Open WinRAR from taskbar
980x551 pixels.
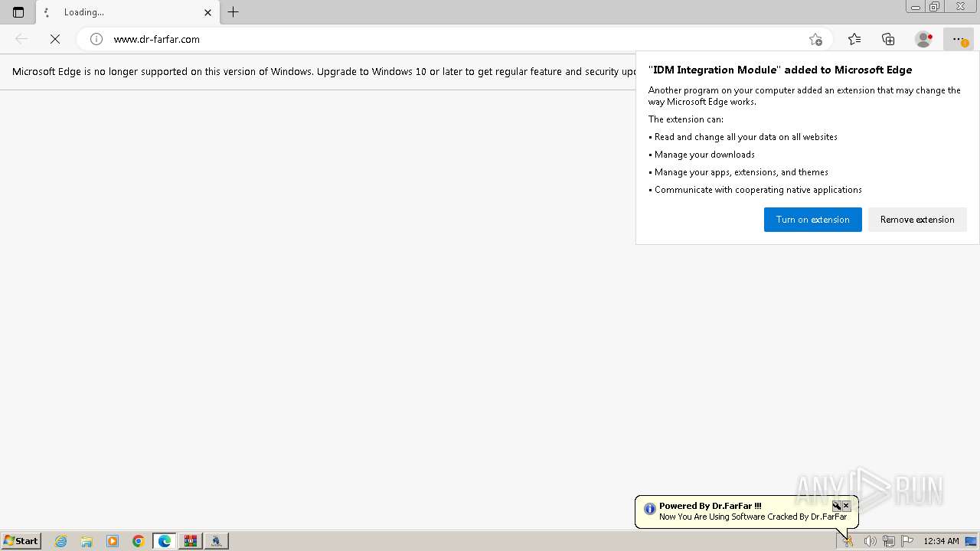pyautogui.click(x=191, y=541)
